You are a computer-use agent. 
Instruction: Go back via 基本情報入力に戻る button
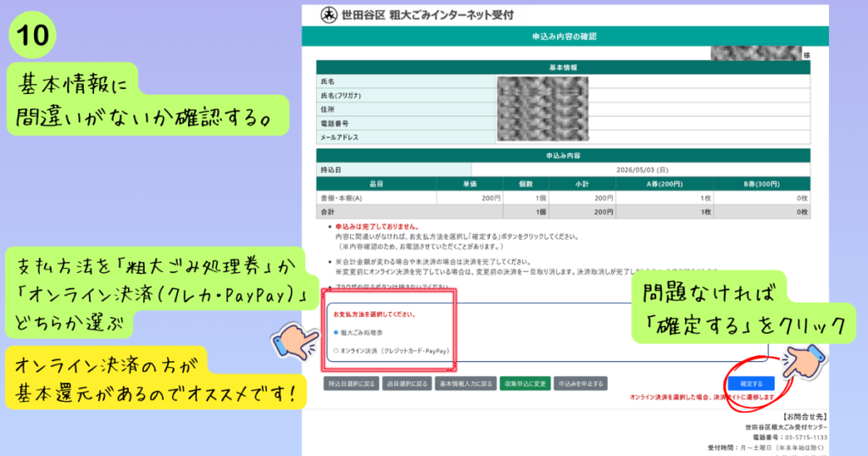pos(465,383)
